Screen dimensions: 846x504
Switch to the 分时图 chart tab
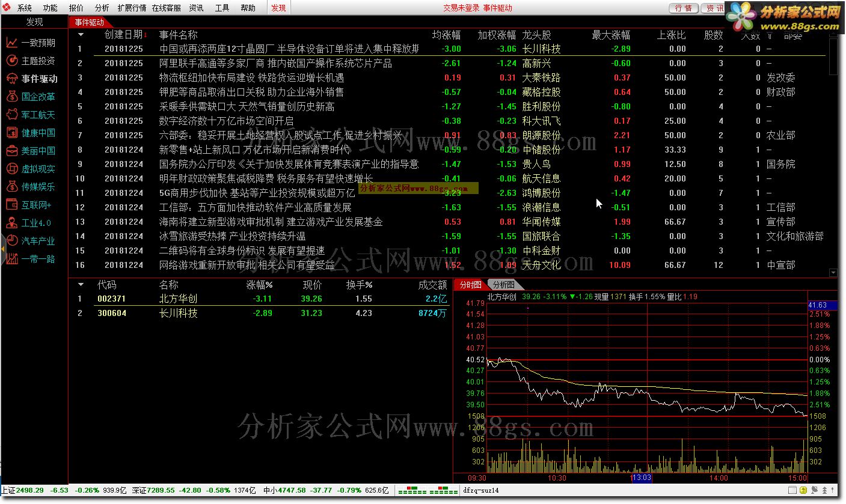click(470, 285)
